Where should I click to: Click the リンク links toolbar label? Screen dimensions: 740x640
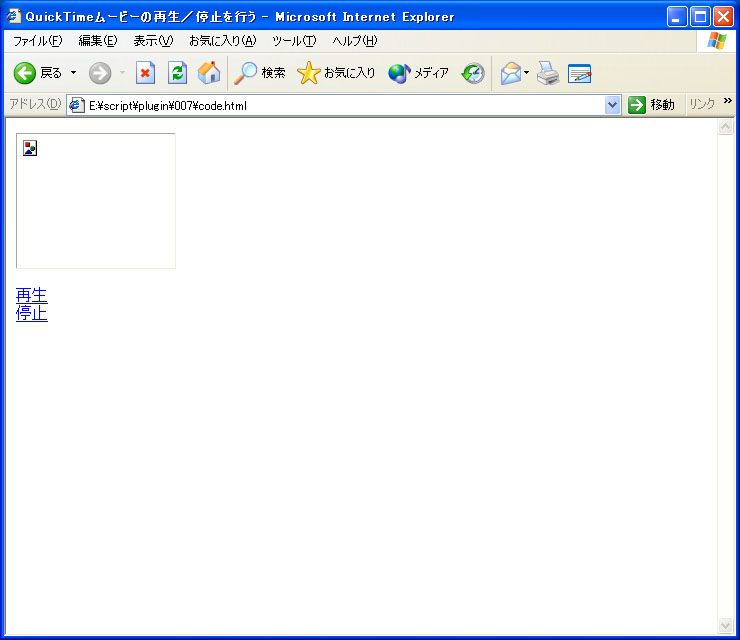coord(702,104)
